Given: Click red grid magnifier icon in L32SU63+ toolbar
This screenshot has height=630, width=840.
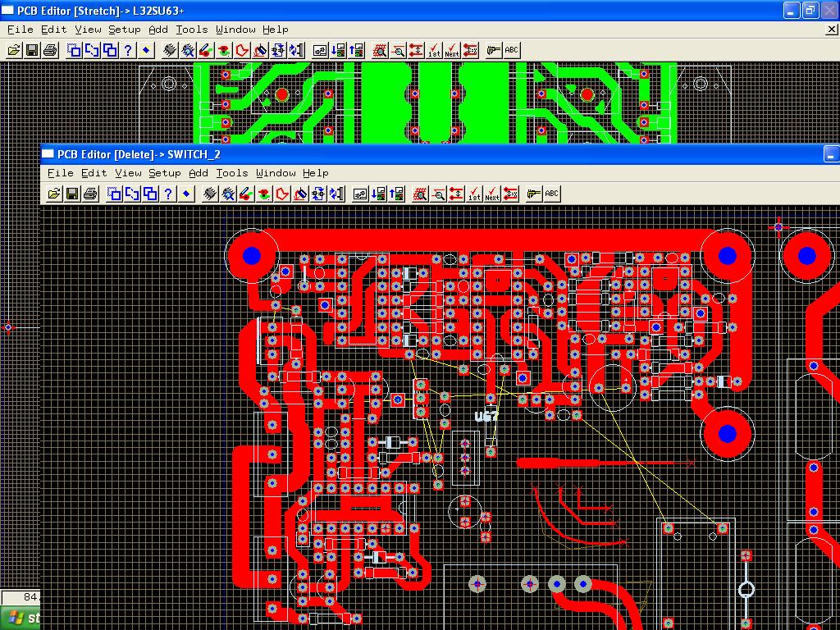Looking at the screenshot, I should pos(380,50).
